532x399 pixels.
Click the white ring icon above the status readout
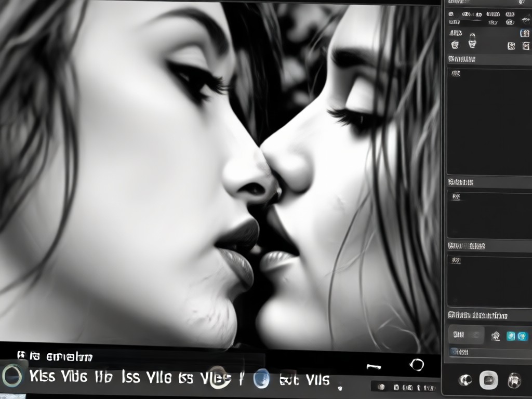pos(417,365)
